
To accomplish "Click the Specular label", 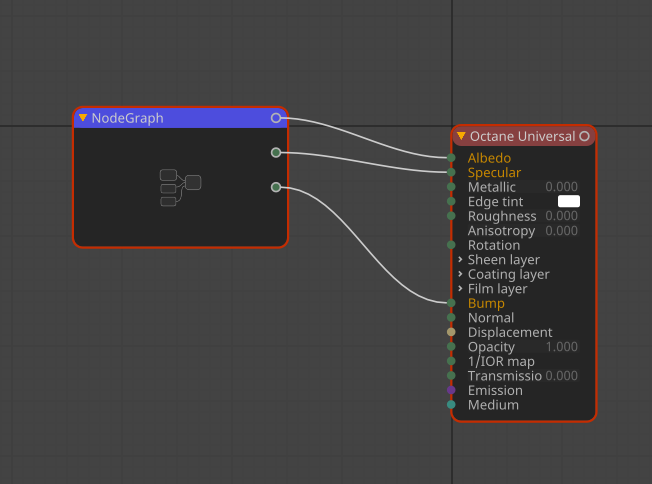I will coord(494,173).
